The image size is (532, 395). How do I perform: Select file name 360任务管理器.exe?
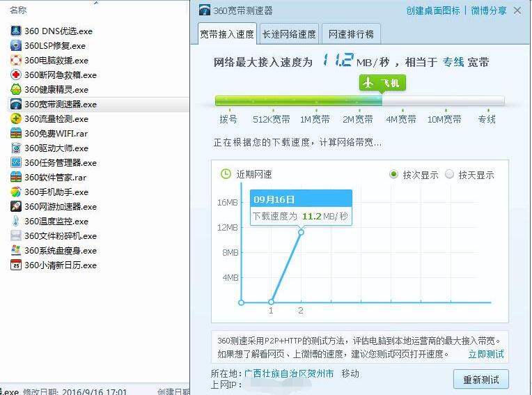61,162
